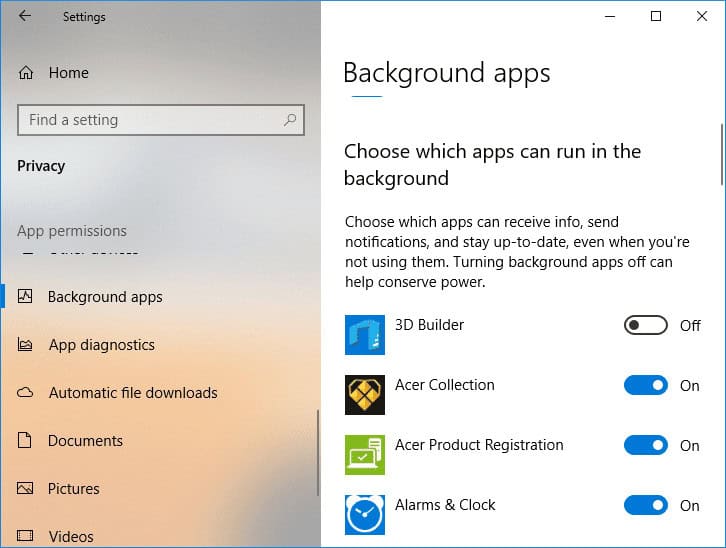Click the Alarms & Clock app icon
The image size is (726, 548).
[365, 515]
